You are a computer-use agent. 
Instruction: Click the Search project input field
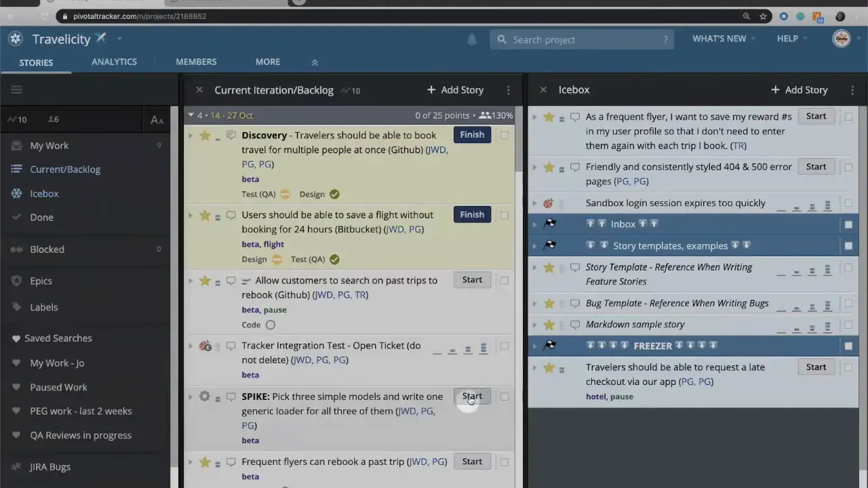pyautogui.click(x=582, y=39)
